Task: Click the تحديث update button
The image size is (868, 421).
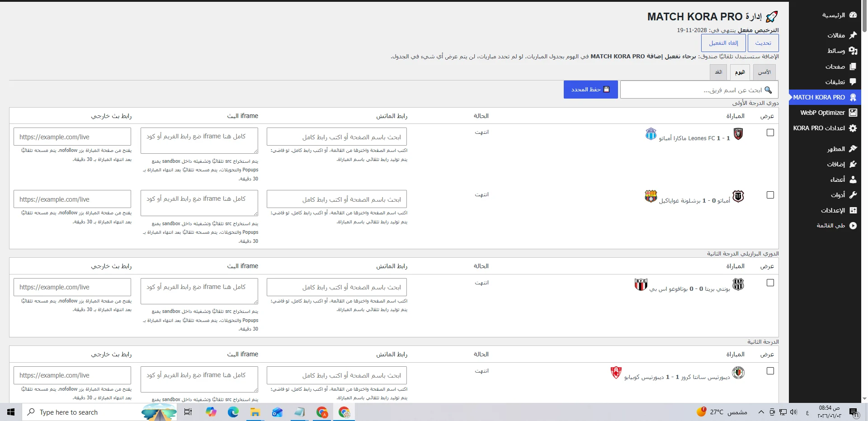Action: point(763,43)
